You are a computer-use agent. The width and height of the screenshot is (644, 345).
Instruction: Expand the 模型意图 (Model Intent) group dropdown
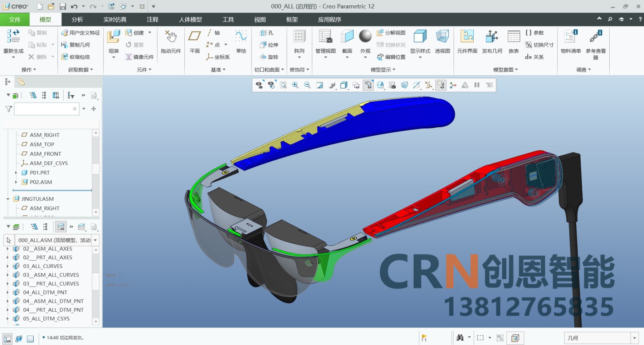(x=506, y=70)
